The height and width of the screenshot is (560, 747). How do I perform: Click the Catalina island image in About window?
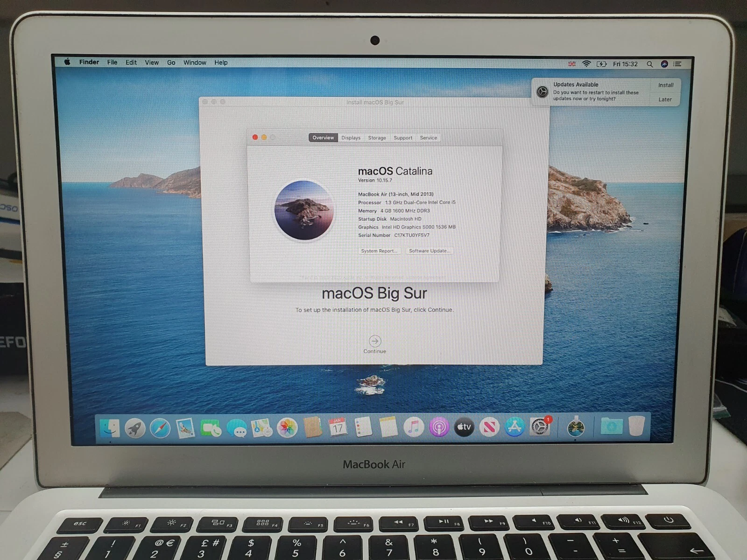(304, 210)
